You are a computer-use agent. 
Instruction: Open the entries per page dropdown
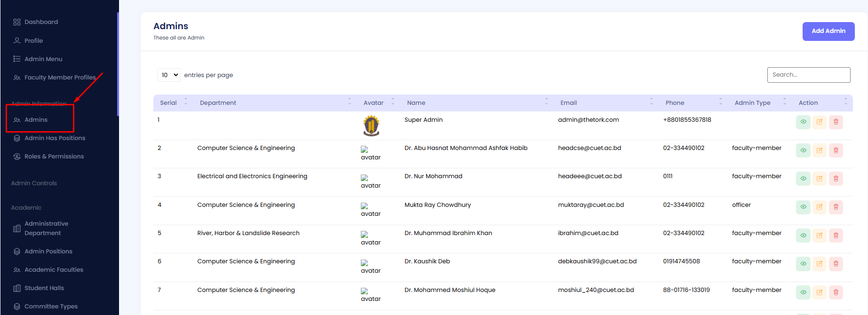[x=169, y=75]
